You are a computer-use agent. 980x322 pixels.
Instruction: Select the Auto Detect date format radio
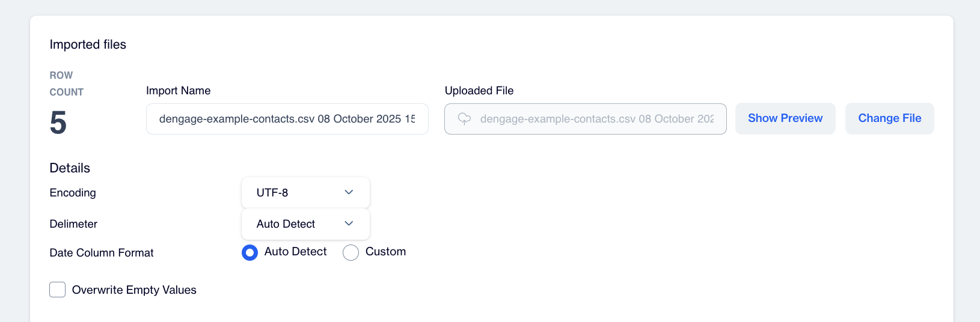pyautogui.click(x=250, y=252)
